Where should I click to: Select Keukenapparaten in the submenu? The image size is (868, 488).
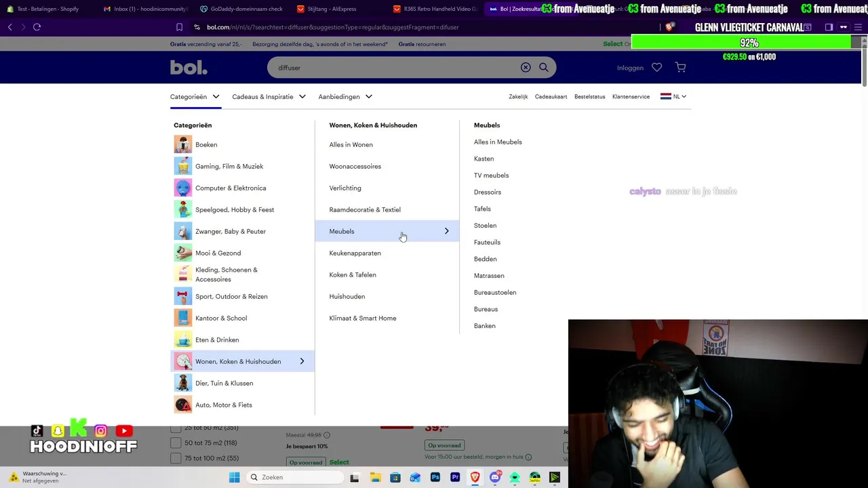tap(355, 253)
